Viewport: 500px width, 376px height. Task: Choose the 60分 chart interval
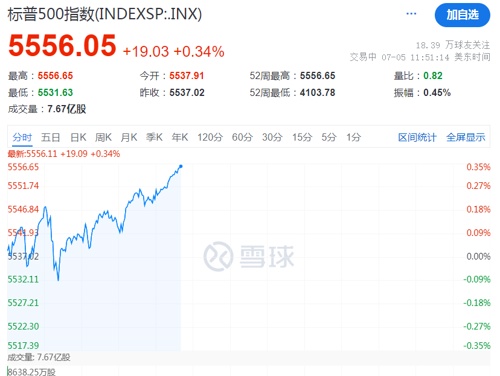242,137
